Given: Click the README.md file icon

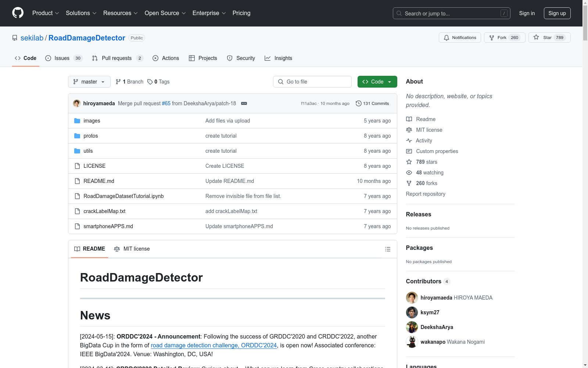Looking at the screenshot, I should click(x=77, y=181).
